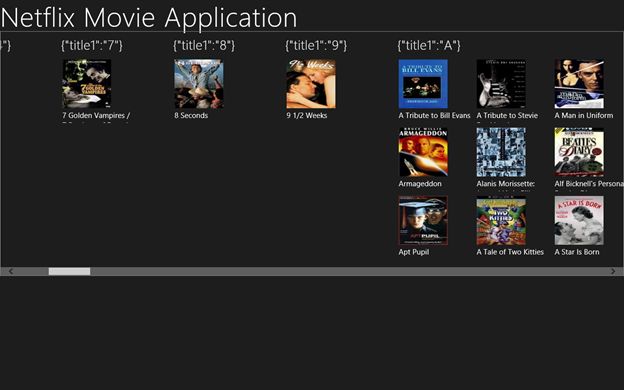This screenshot has height=390, width=624.
Task: Click the Netflix Movie Application heading
Action: point(149,18)
